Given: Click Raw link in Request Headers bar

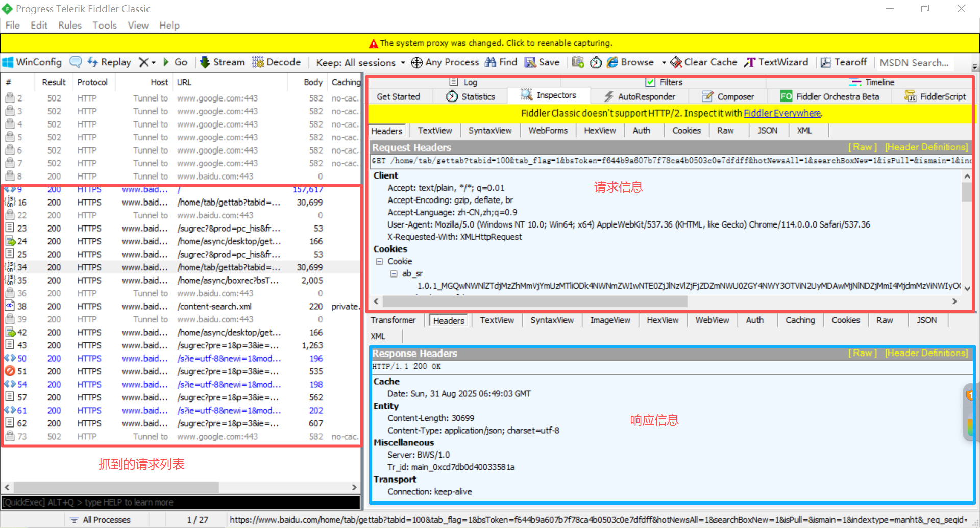Looking at the screenshot, I should pyautogui.click(x=863, y=147).
